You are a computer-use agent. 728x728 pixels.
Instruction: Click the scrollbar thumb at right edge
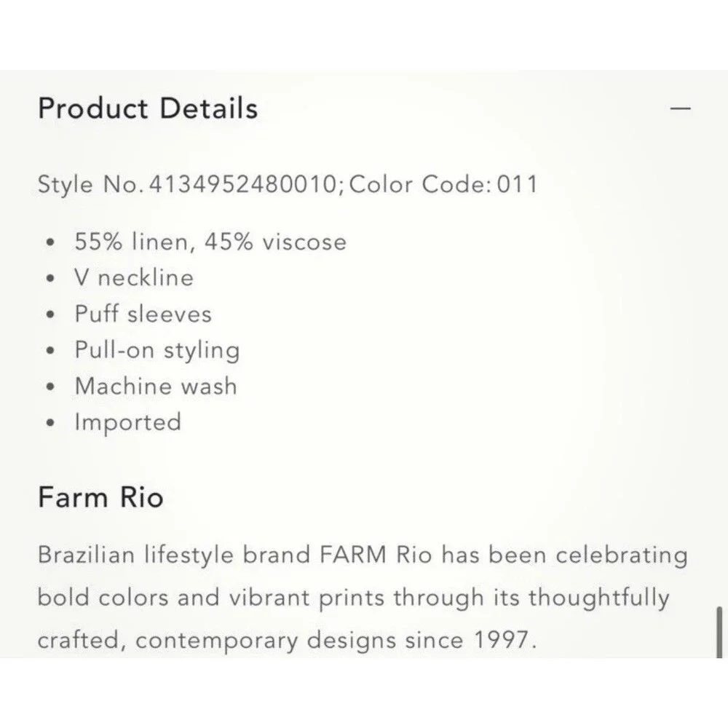719,632
